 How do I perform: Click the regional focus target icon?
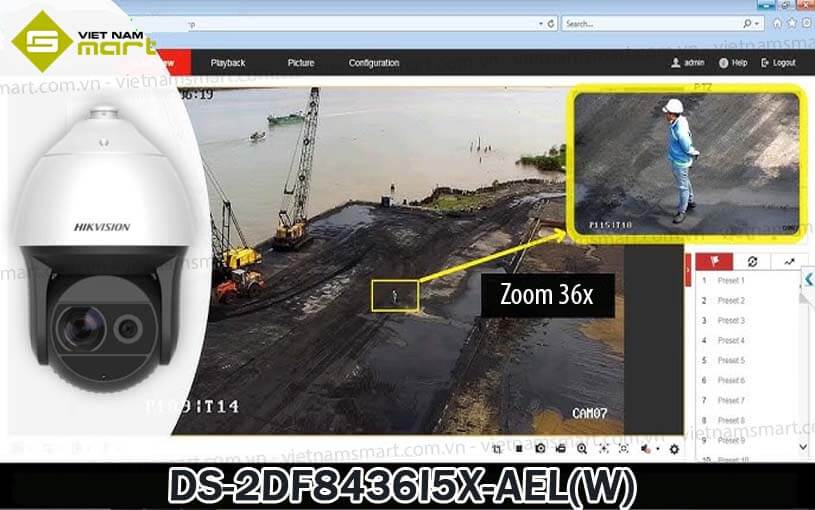[x=624, y=449]
